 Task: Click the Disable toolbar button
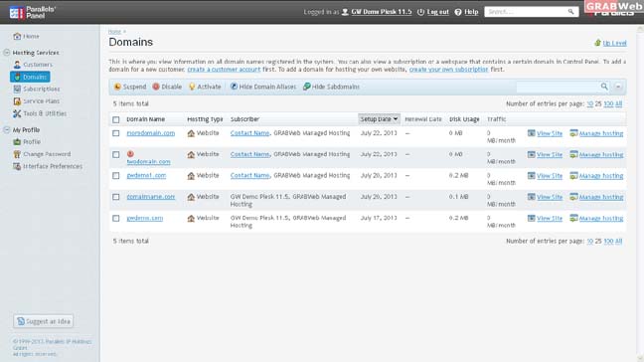[167, 87]
